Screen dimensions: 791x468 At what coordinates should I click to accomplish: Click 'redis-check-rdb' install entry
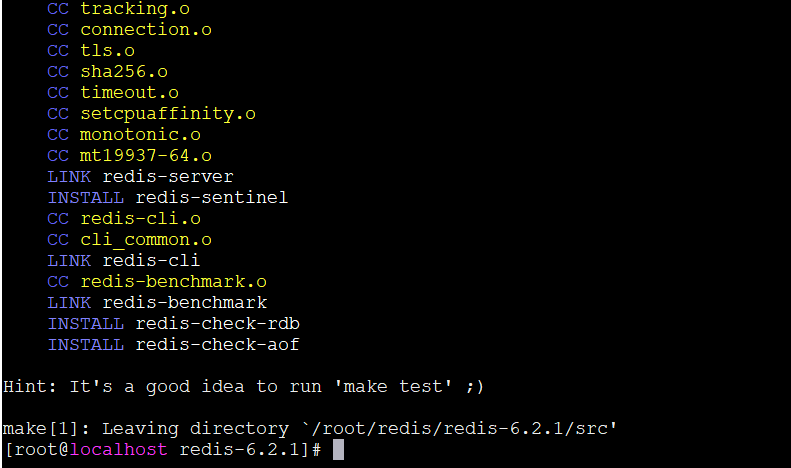[217, 323]
